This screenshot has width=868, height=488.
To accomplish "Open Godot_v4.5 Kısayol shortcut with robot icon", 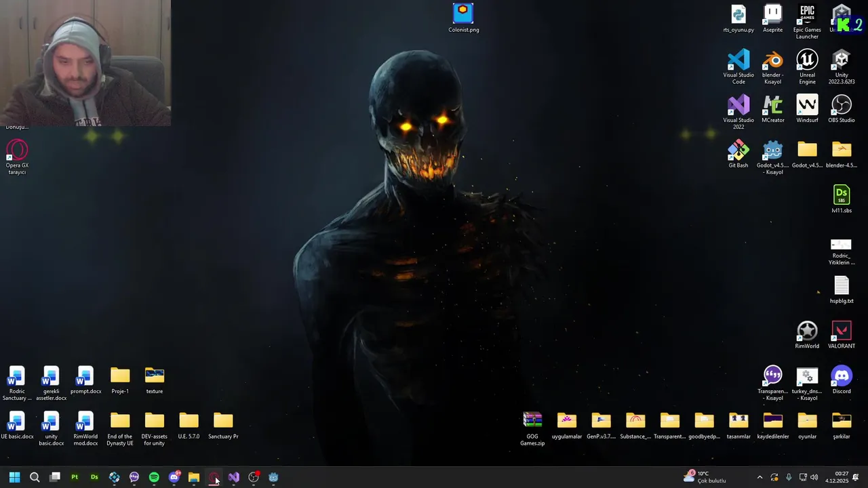I will point(772,157).
